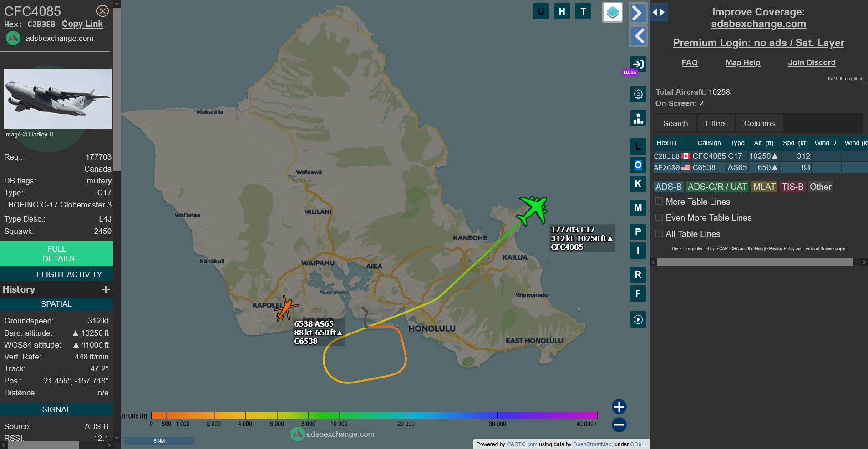
Task: Click the F map button
Action: [x=638, y=293]
